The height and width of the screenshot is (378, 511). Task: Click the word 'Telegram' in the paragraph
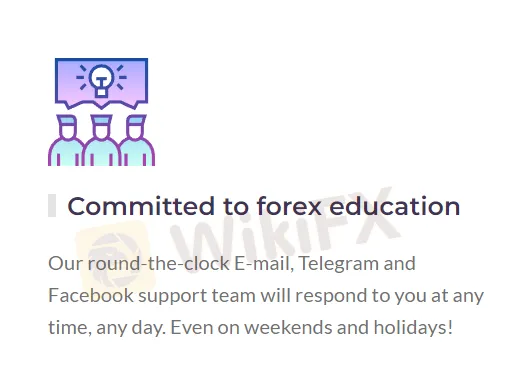coord(339,264)
